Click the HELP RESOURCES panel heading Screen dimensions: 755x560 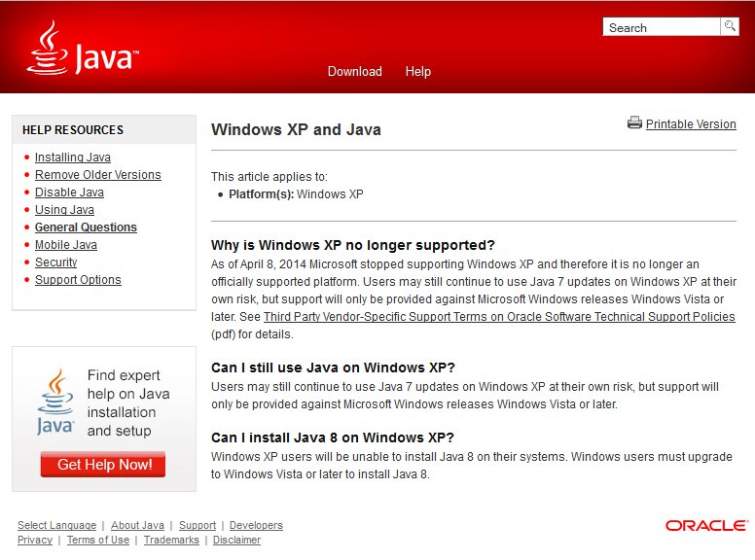point(73,130)
